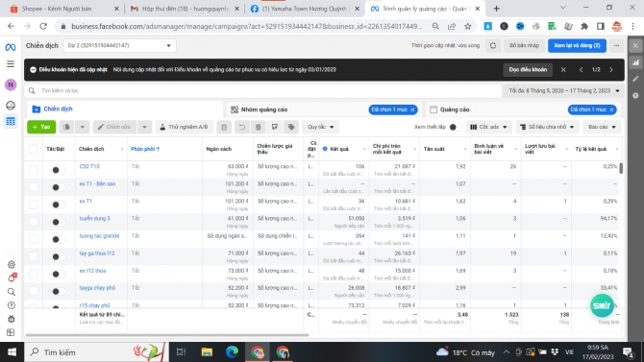Toggle the Xem thiết lập switch
Viewport: 644px width, 362px height.
(455, 128)
